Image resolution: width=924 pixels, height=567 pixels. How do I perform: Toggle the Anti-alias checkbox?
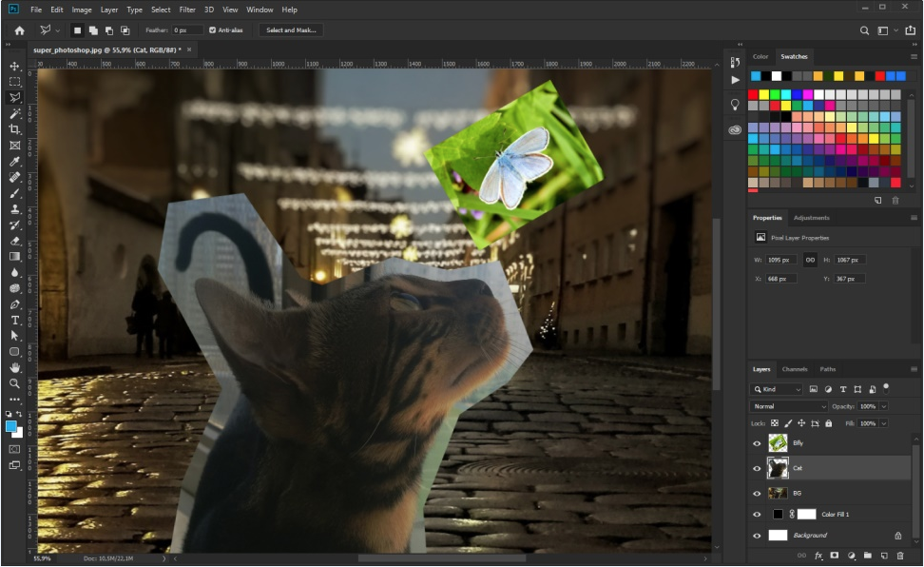click(213, 30)
